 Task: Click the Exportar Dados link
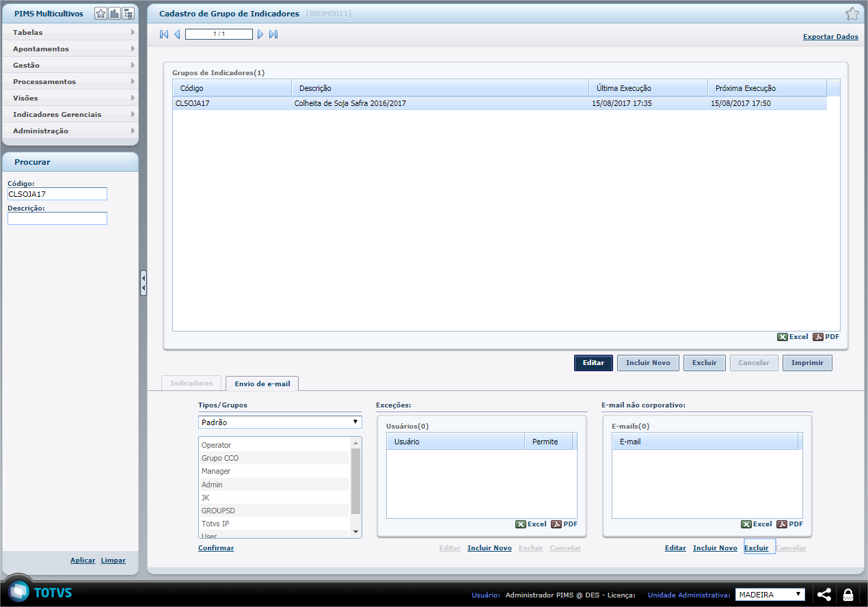[830, 37]
